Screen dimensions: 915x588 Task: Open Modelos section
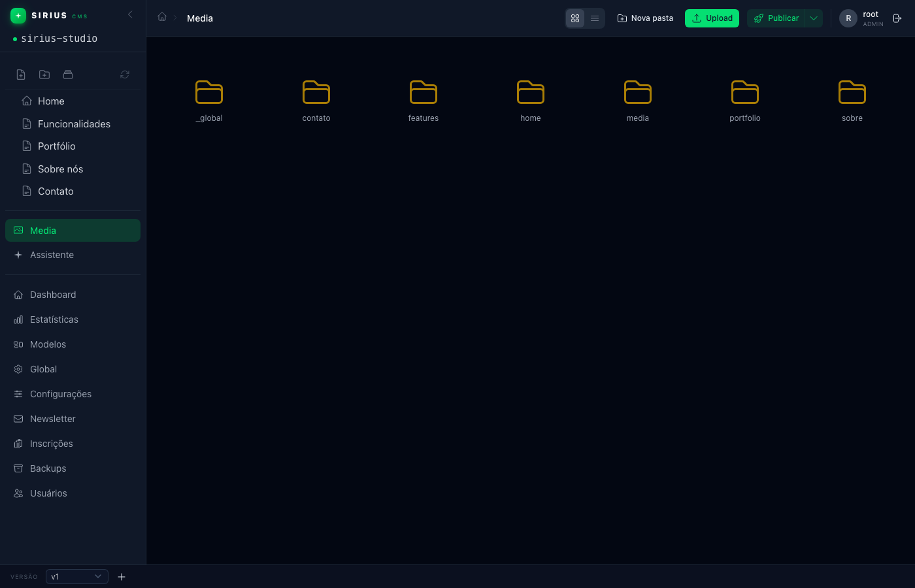[73, 344]
